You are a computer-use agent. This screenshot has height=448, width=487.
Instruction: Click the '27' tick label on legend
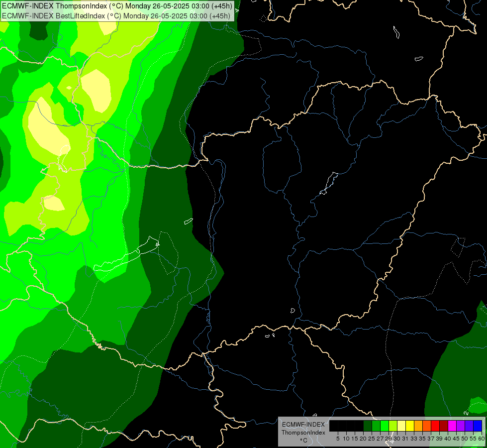[380, 439]
